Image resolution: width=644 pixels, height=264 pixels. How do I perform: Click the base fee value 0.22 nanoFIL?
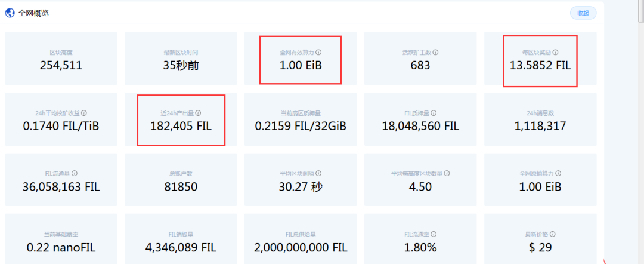pos(61,247)
